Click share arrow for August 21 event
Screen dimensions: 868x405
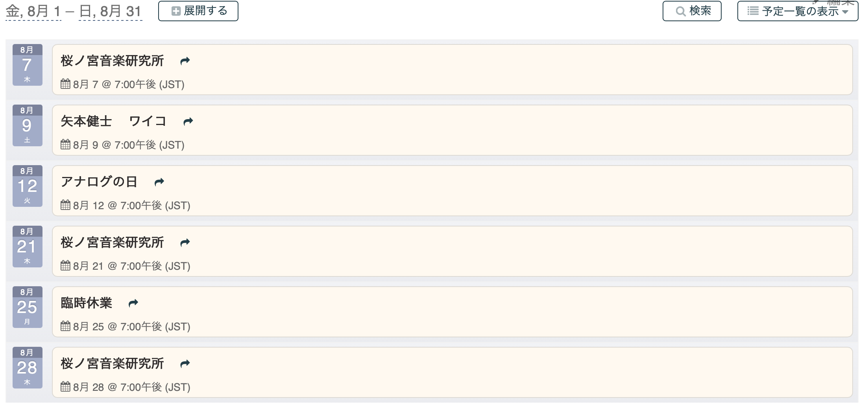(185, 243)
